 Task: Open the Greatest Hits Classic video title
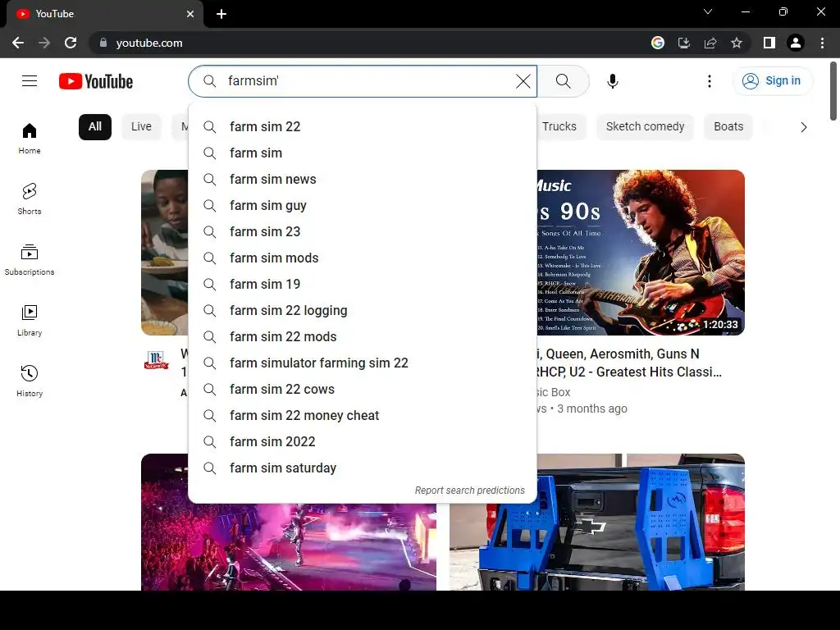point(629,363)
